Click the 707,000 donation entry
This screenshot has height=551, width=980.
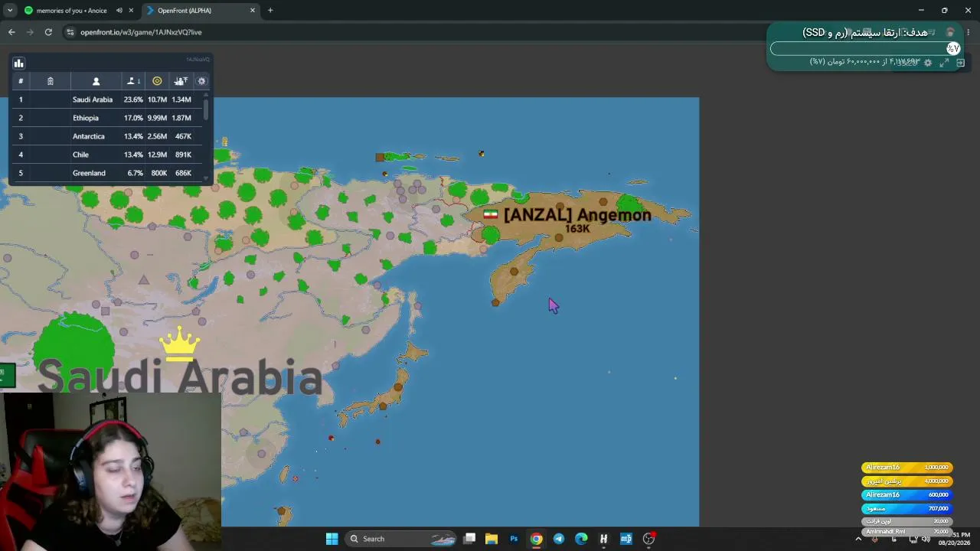tap(907, 509)
